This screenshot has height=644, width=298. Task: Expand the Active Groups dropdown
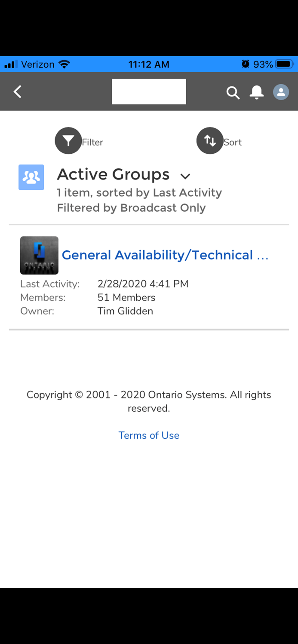(x=185, y=176)
